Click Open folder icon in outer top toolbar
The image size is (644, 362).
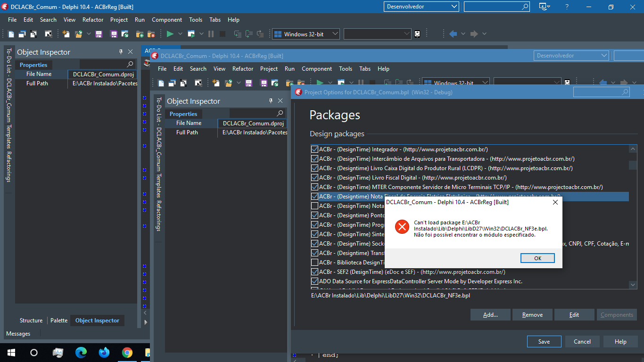(x=79, y=34)
